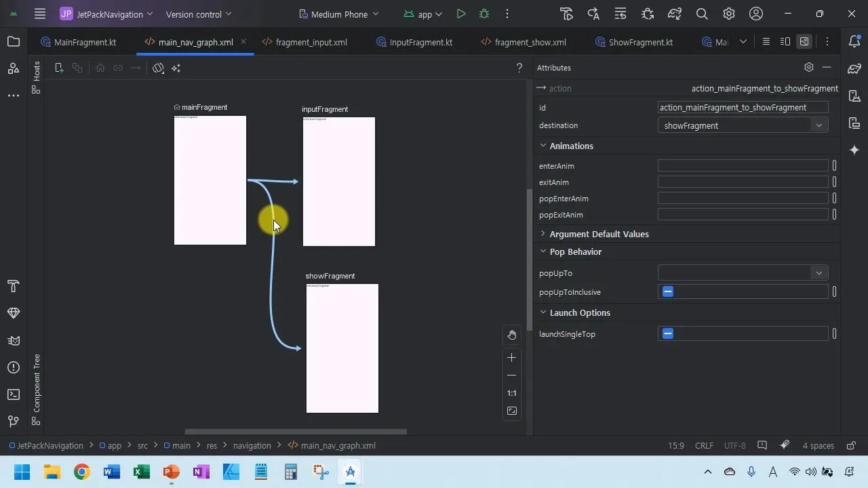Click the Debug app bug icon

click(484, 14)
